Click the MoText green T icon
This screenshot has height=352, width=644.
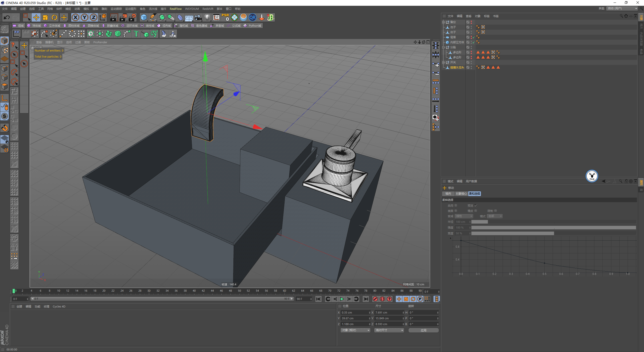coord(136,34)
